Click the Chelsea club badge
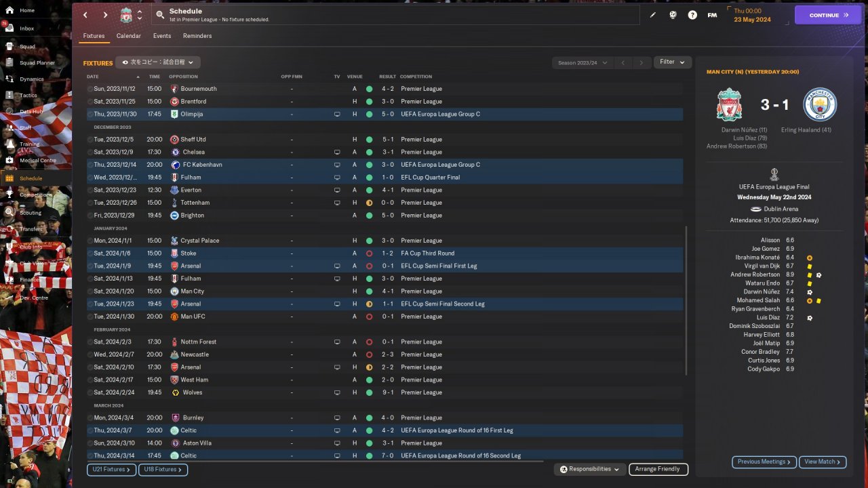868x488 pixels. [175, 152]
